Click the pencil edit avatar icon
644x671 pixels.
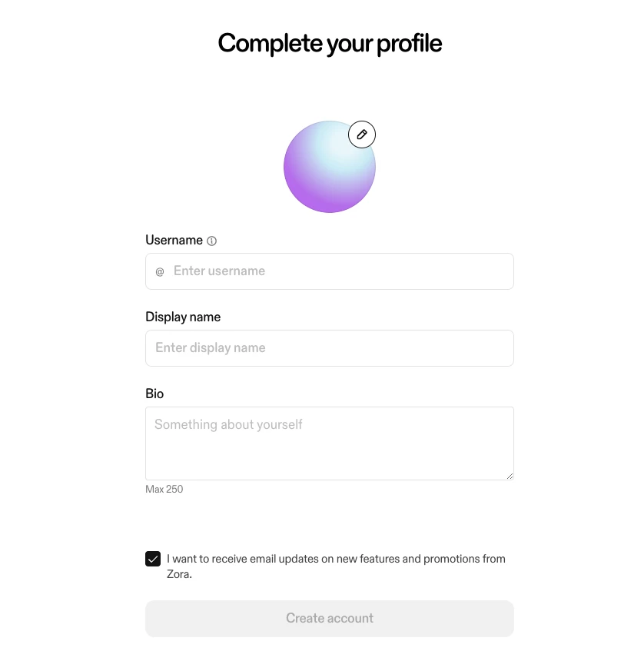(362, 135)
